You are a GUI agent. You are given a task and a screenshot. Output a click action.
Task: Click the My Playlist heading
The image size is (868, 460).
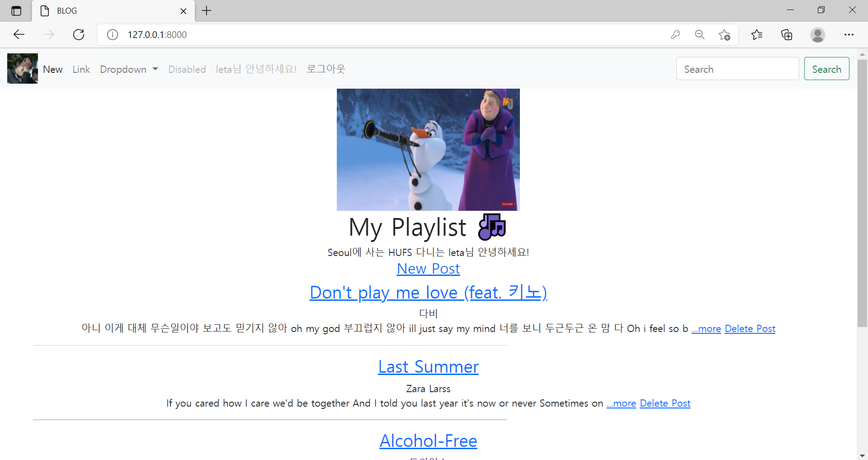[407, 227]
